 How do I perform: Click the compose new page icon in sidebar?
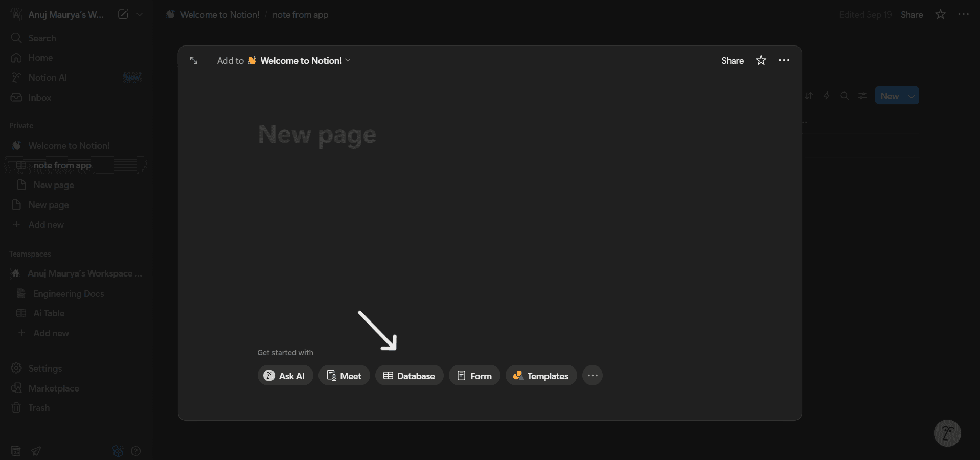click(x=122, y=14)
